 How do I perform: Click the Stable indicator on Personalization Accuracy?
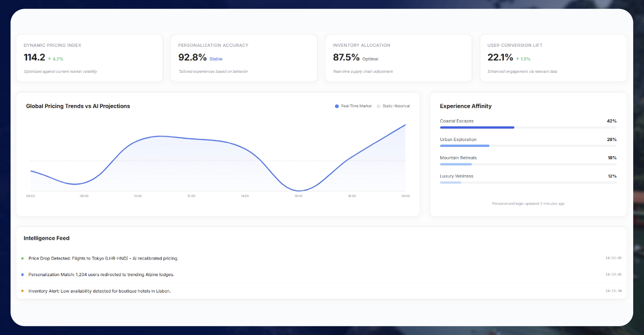tap(216, 59)
